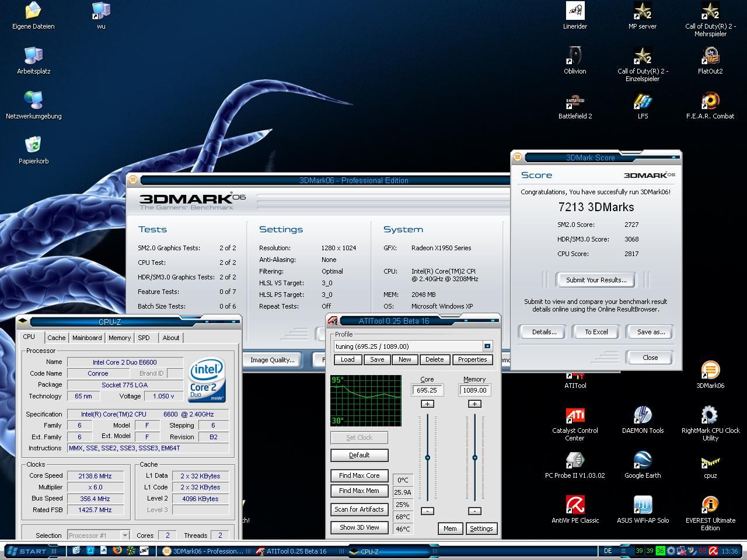Switch to the Mainboard tab in CPU-Z

click(87, 338)
